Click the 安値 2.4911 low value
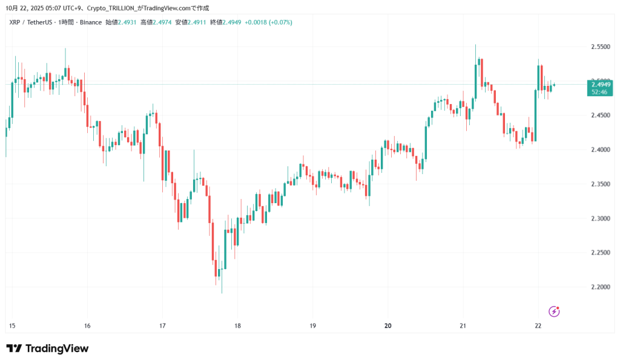620x364 pixels. point(190,22)
